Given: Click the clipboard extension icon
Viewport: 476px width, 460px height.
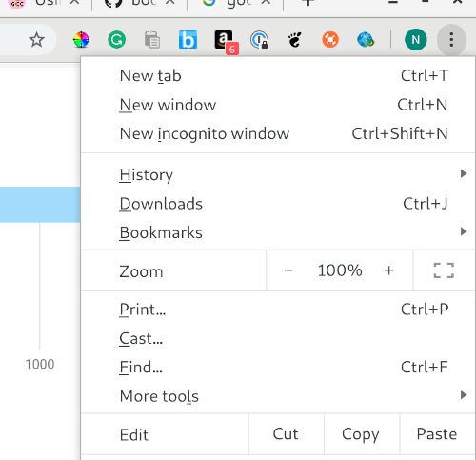Looking at the screenshot, I should tap(152, 40).
